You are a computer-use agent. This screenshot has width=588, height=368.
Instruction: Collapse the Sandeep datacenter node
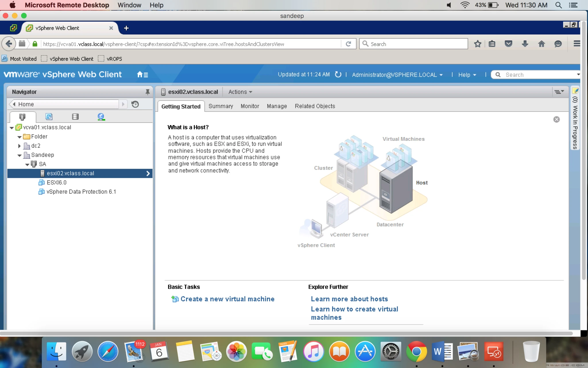tap(19, 155)
